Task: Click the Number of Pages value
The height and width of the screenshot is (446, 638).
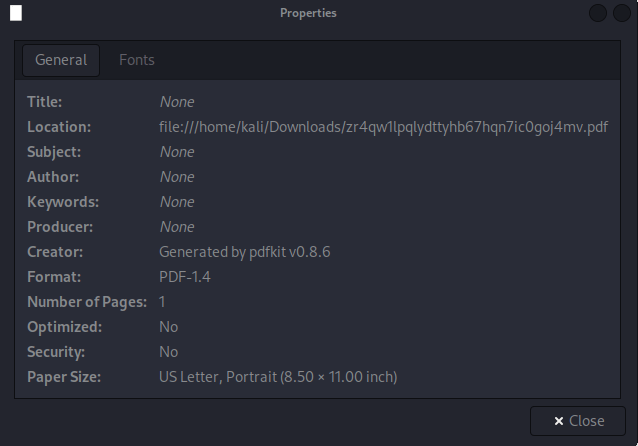Action: [162, 302]
